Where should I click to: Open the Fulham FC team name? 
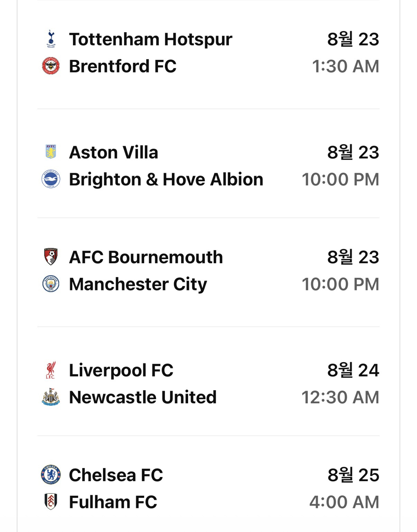tap(113, 502)
